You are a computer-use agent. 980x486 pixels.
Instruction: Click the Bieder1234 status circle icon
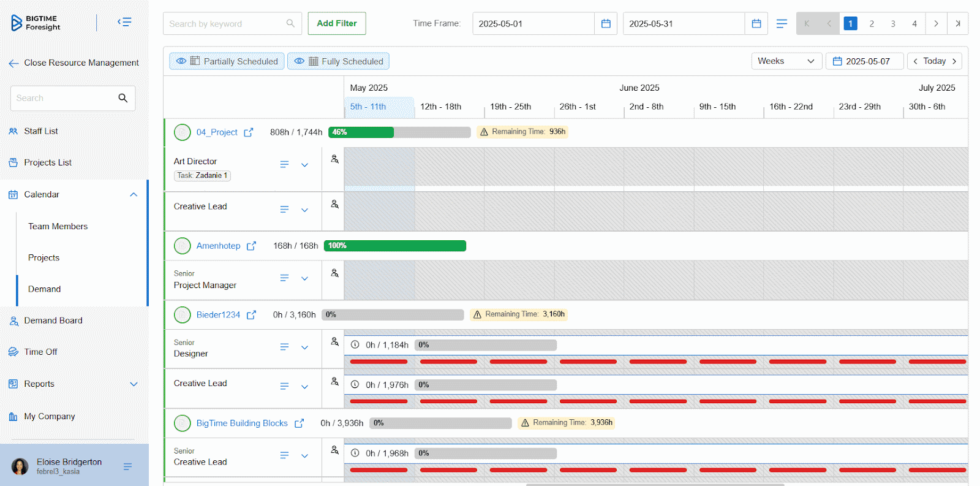[x=183, y=315]
